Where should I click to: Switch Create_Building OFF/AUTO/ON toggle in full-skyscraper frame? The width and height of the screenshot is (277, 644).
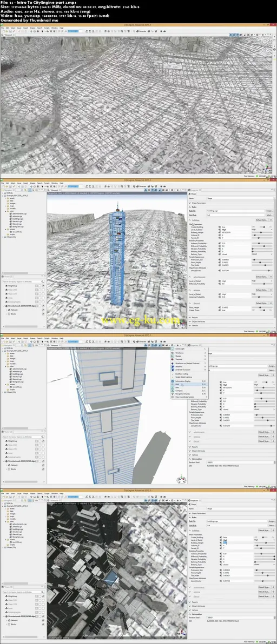click(262, 227)
